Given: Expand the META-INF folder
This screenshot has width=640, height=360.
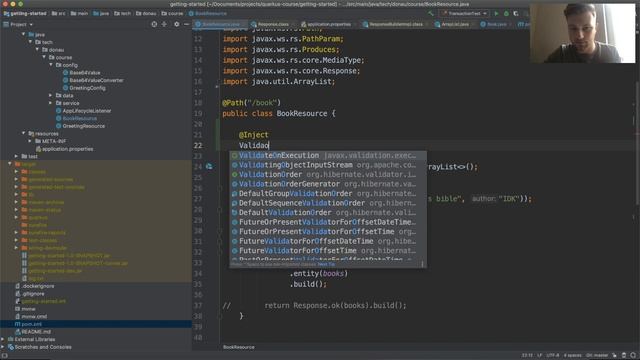Looking at the screenshot, I should 30,141.
